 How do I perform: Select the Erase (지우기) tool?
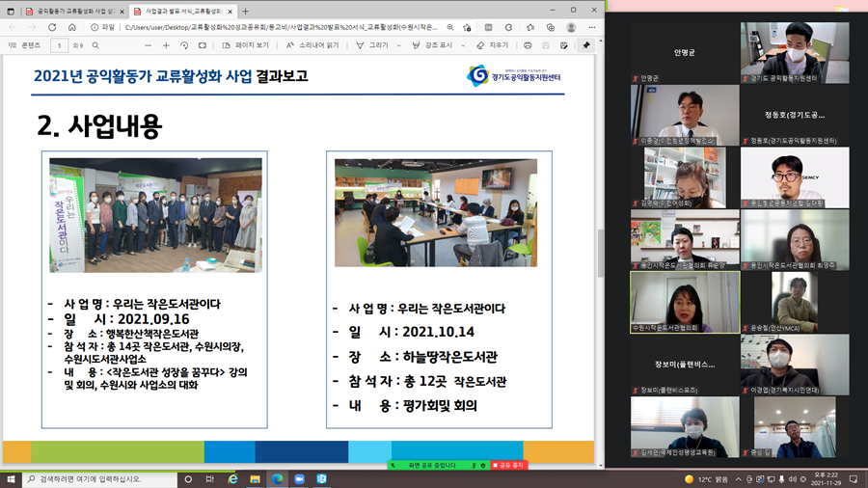492,45
